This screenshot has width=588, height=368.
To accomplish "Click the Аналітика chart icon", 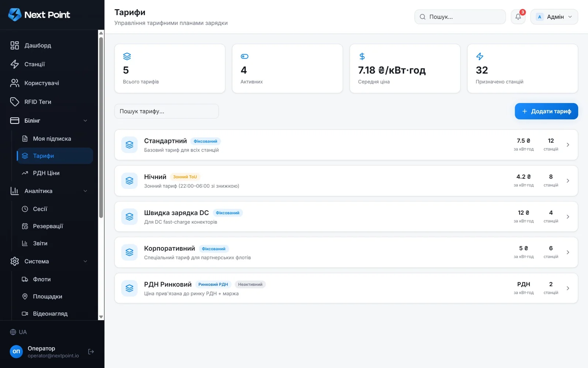I will point(15,191).
